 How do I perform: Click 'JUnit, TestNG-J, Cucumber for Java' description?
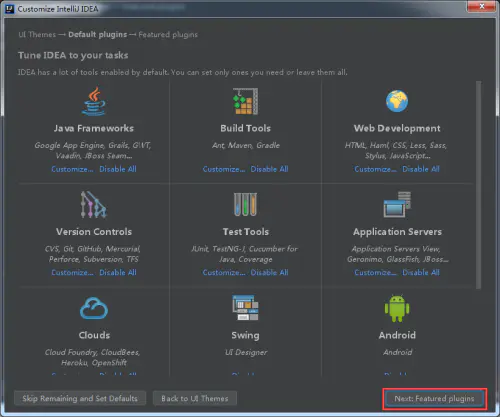245,254
